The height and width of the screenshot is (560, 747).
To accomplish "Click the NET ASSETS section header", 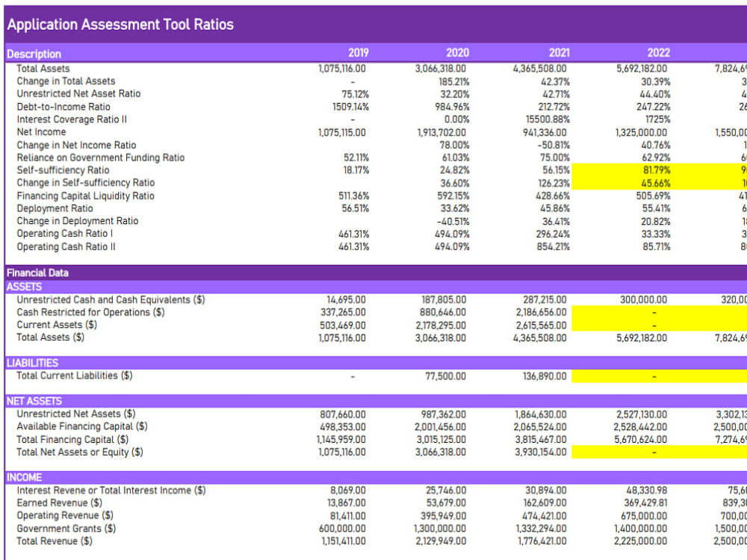I will pos(34,401).
